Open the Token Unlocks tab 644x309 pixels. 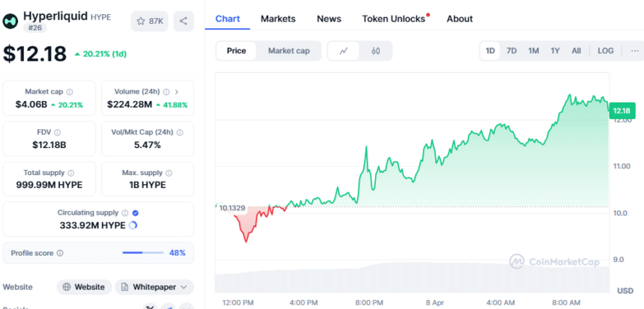pyautogui.click(x=394, y=19)
